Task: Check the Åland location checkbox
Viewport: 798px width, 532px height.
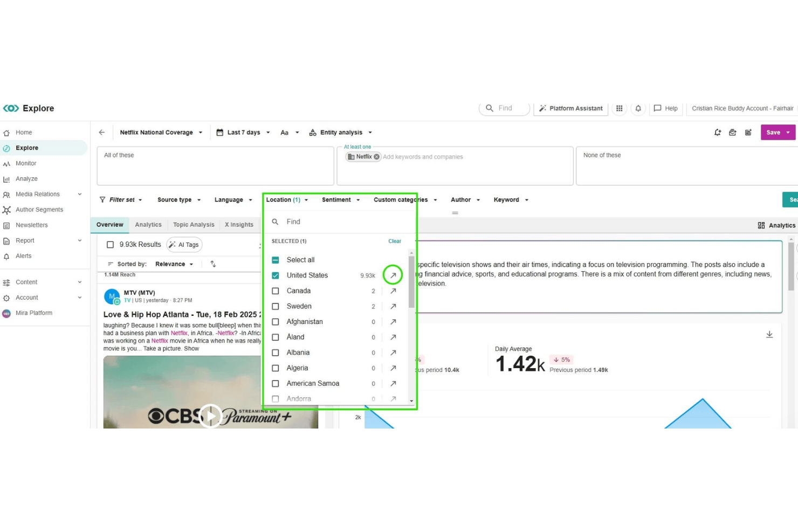Action: click(x=276, y=337)
